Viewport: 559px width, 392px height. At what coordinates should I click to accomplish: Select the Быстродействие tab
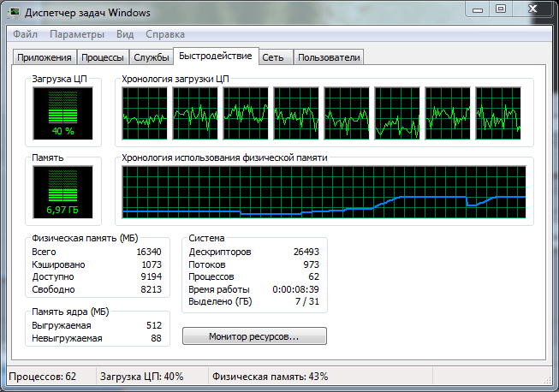point(216,56)
